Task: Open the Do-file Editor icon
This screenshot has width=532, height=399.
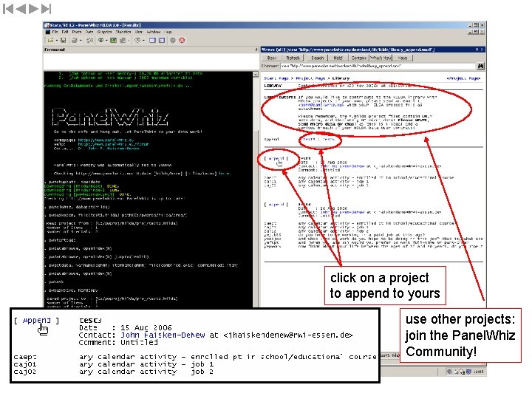Action: tap(137, 40)
